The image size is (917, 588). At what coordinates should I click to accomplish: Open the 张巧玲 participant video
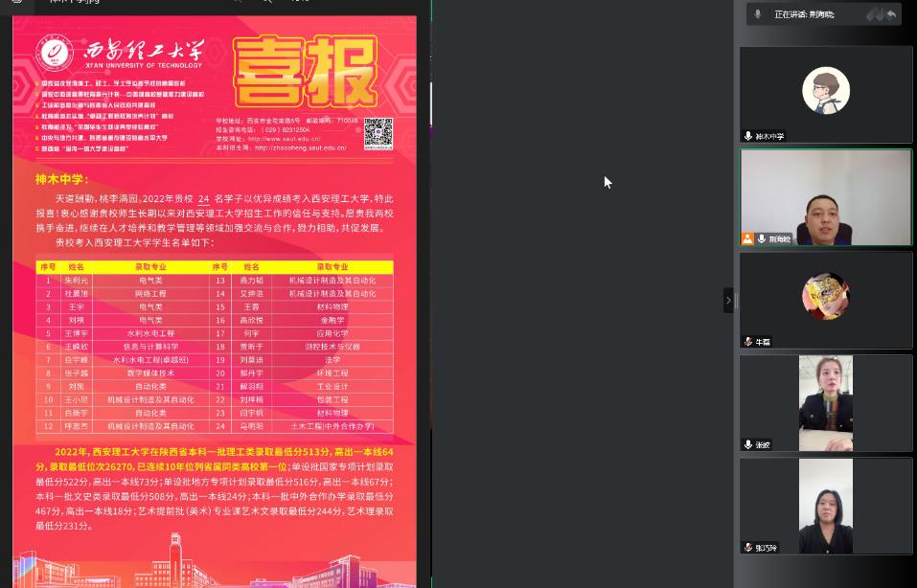click(825, 505)
